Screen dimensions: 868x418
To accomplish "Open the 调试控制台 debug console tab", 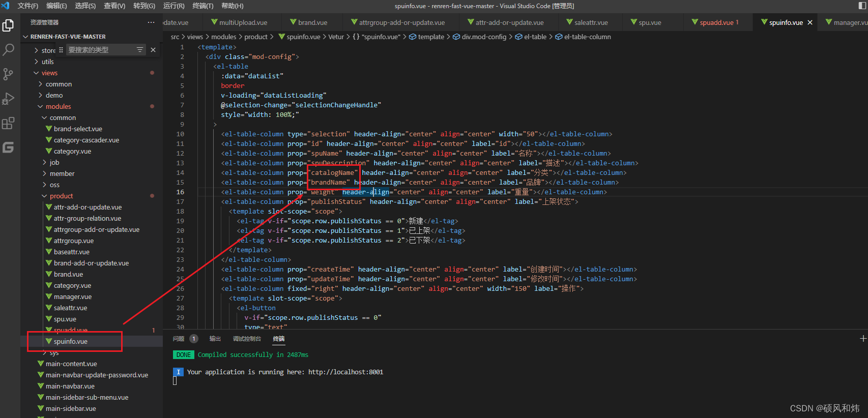I will pos(247,339).
